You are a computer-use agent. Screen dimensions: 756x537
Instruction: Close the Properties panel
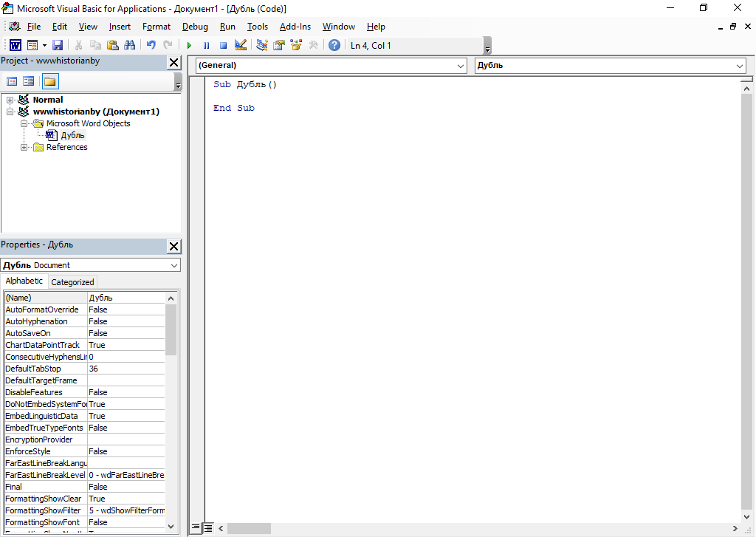coord(173,246)
